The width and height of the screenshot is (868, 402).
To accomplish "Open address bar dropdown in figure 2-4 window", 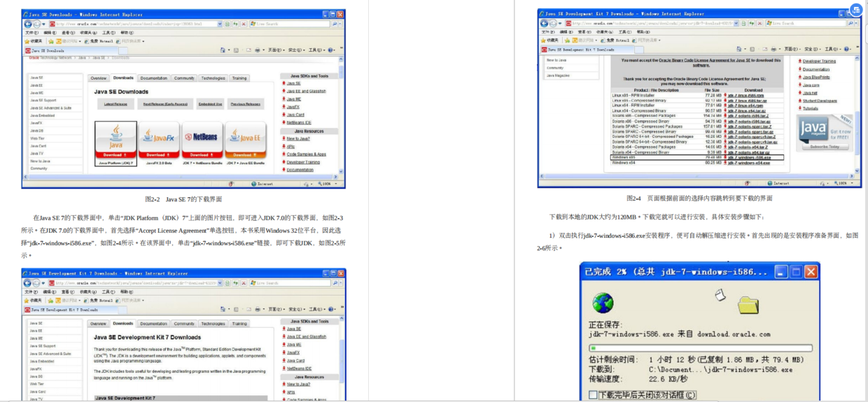I will tap(736, 23).
